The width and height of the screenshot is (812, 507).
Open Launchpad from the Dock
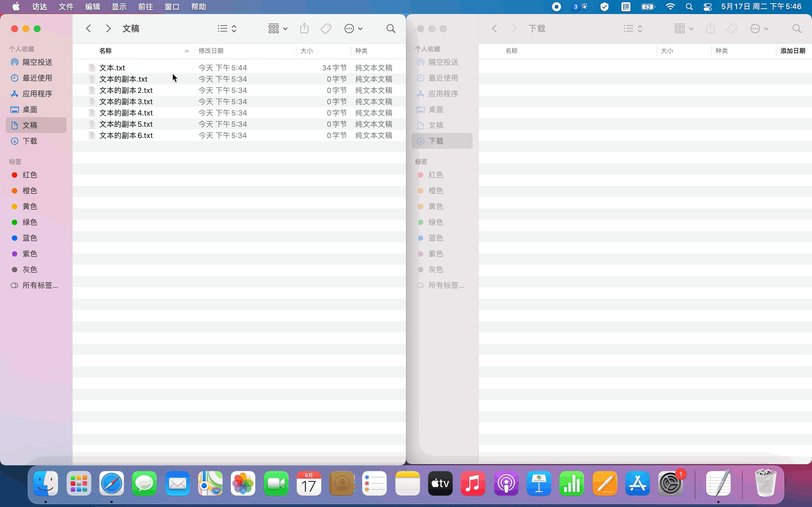pos(79,483)
